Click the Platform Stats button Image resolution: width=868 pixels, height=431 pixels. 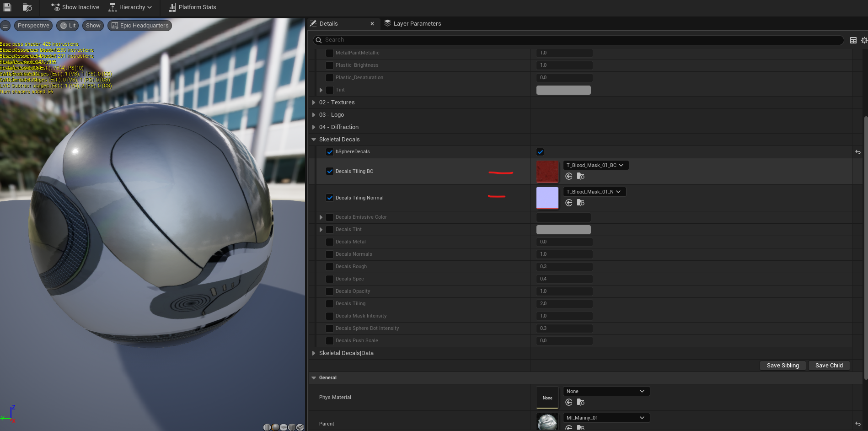coord(193,7)
